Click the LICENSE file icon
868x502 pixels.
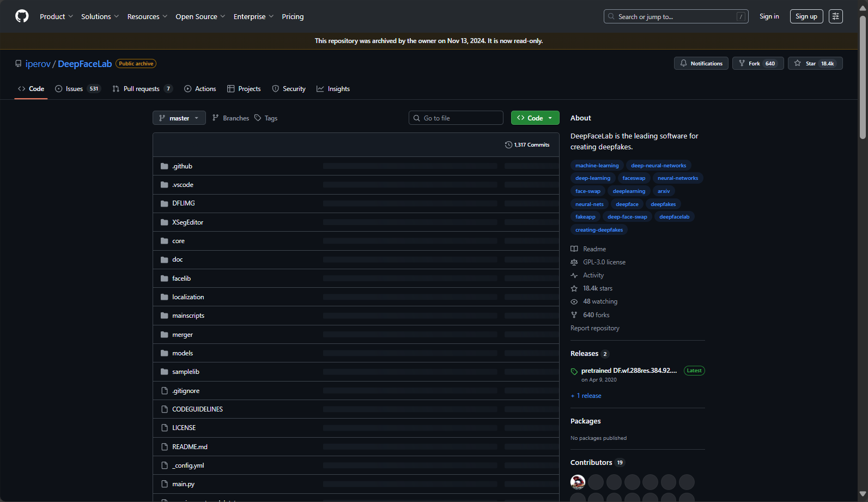point(165,428)
